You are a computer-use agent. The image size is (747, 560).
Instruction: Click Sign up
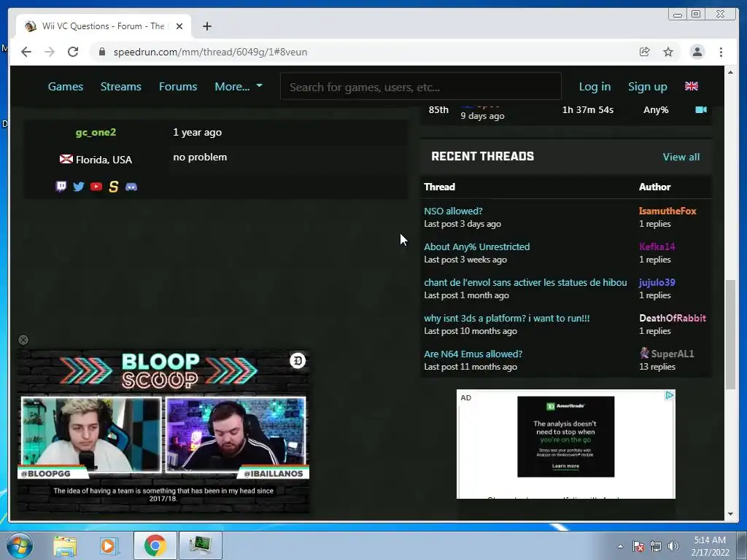click(648, 86)
